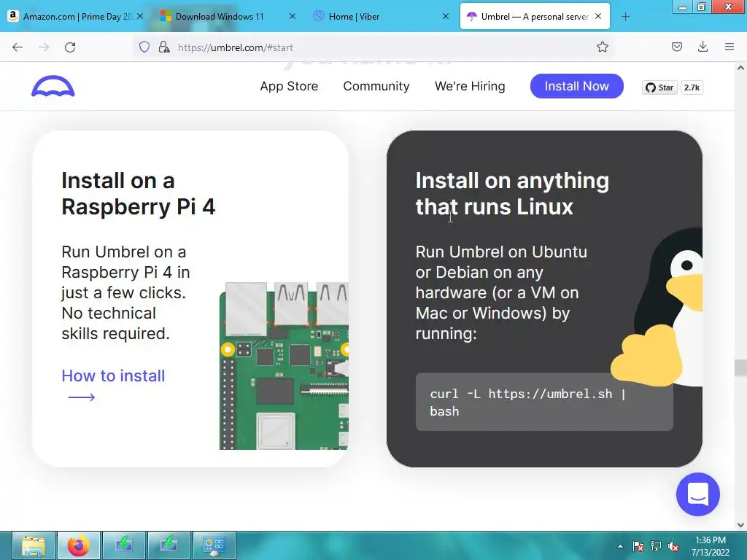Image resolution: width=747 pixels, height=560 pixels.
Task: Click the page scrollbar thumb
Action: (x=740, y=367)
